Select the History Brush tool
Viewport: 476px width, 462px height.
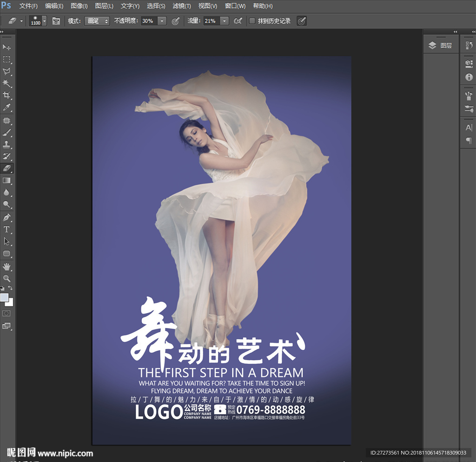pos(7,156)
